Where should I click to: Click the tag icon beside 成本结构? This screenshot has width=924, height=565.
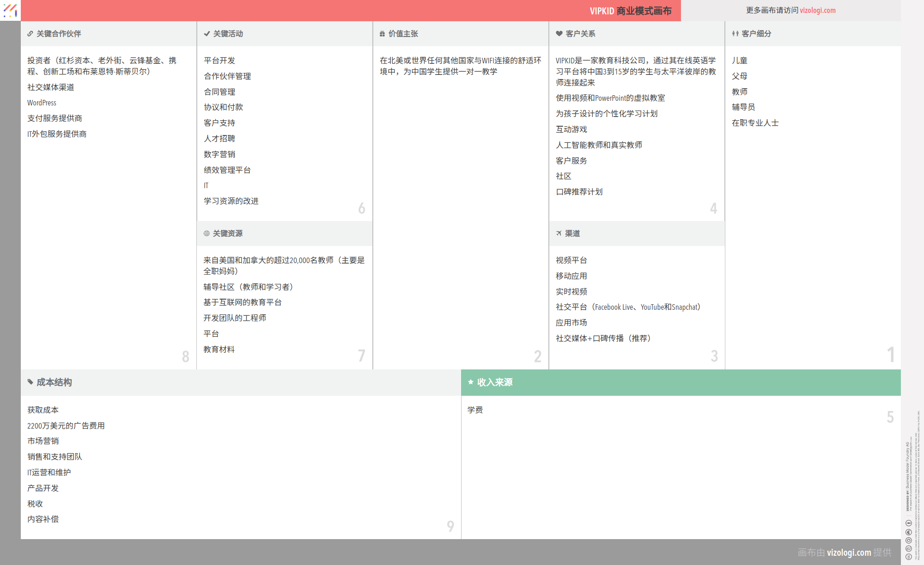30,382
